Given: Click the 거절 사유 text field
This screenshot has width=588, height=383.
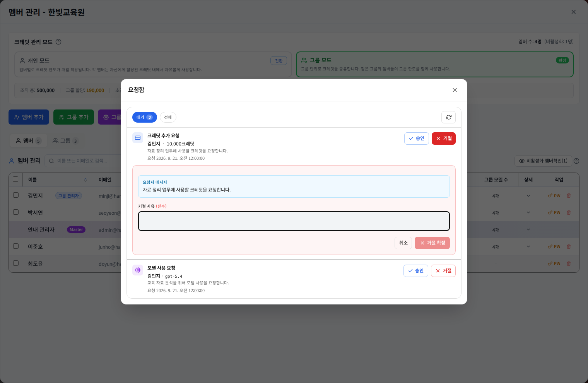Looking at the screenshot, I should click(x=294, y=221).
